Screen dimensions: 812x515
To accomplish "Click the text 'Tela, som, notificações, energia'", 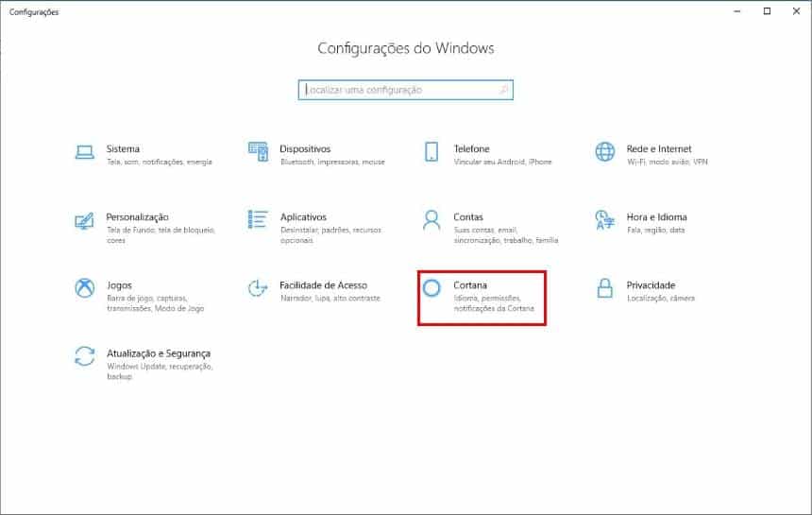I will 160,163.
